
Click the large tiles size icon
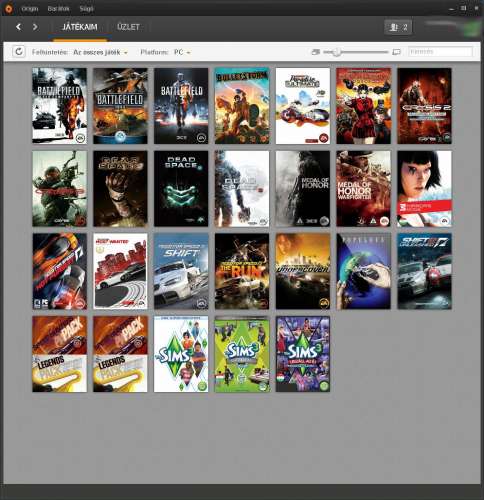(397, 52)
